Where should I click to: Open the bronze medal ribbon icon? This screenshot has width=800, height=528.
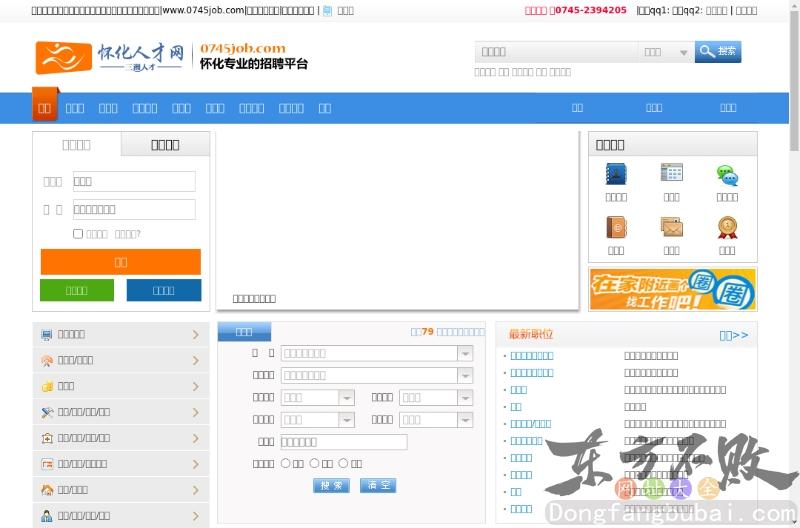(727, 228)
